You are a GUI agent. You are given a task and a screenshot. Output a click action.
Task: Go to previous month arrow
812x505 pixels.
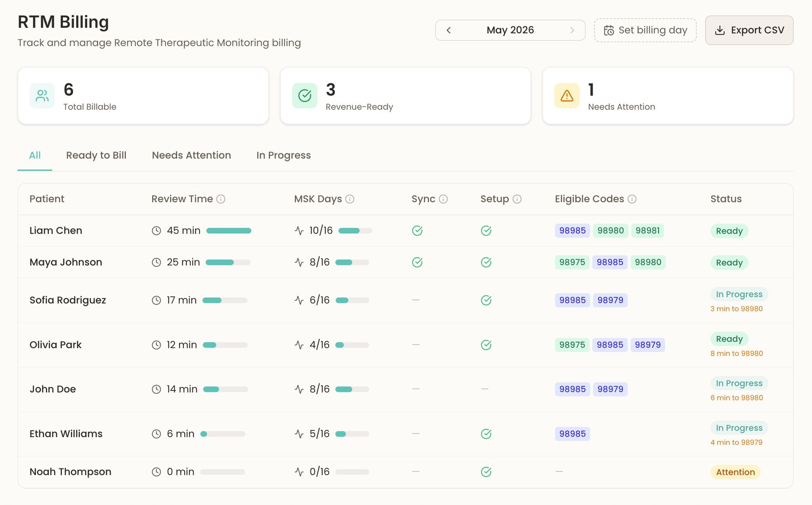(449, 30)
